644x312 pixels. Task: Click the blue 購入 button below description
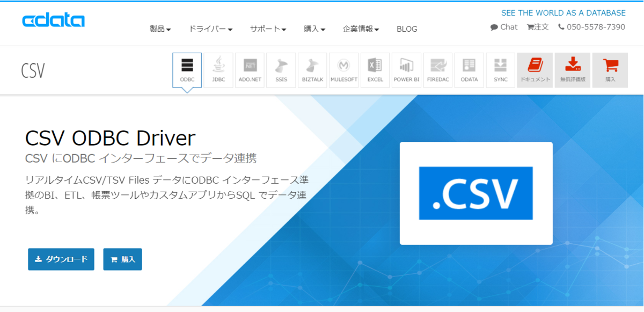coord(122,259)
